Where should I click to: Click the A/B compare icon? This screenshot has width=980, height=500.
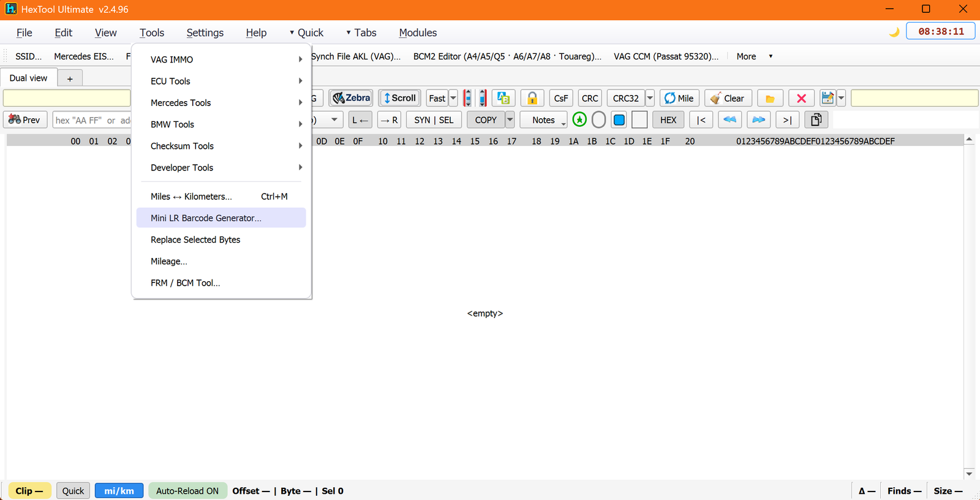click(x=503, y=98)
